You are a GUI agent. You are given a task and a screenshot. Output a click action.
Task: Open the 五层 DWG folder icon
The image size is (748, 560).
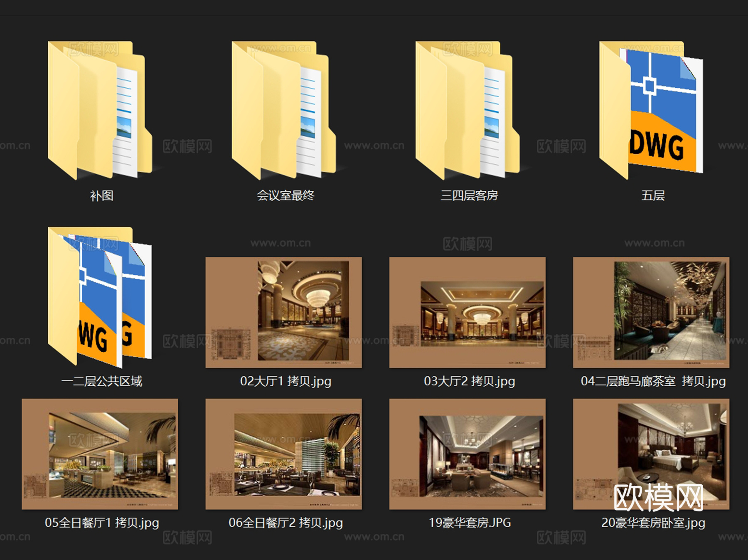tap(651, 110)
